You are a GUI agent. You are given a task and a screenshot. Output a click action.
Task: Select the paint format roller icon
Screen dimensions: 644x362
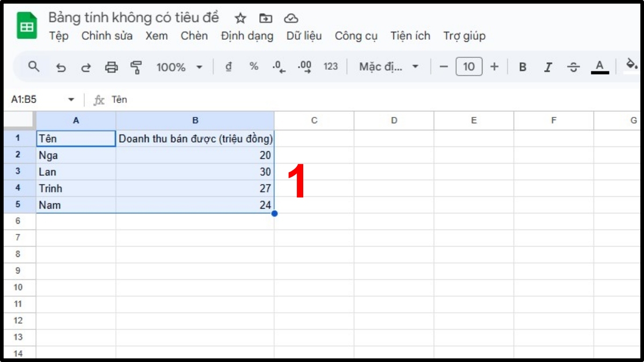point(136,67)
